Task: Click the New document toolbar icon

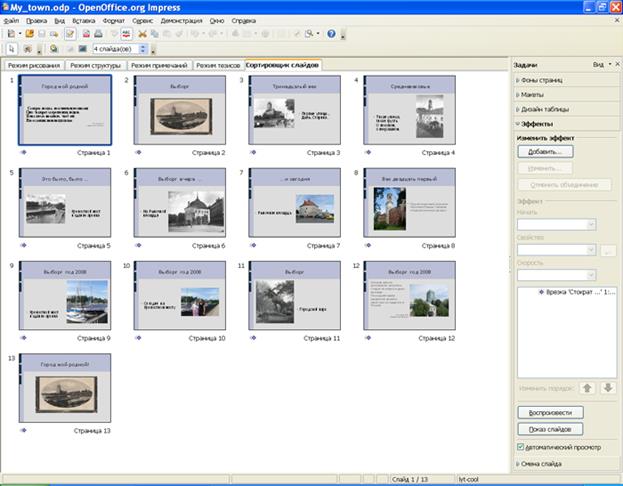Action: [11, 33]
